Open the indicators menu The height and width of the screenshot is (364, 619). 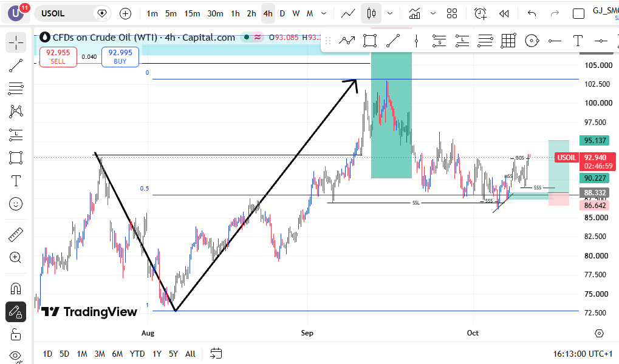click(x=414, y=14)
